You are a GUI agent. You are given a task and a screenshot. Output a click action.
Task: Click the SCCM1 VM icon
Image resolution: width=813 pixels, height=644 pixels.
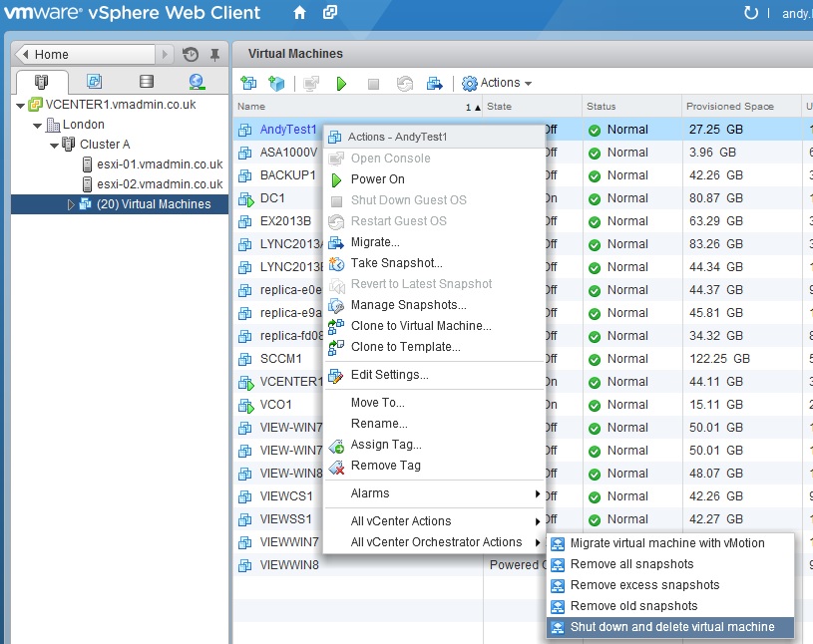(244, 359)
